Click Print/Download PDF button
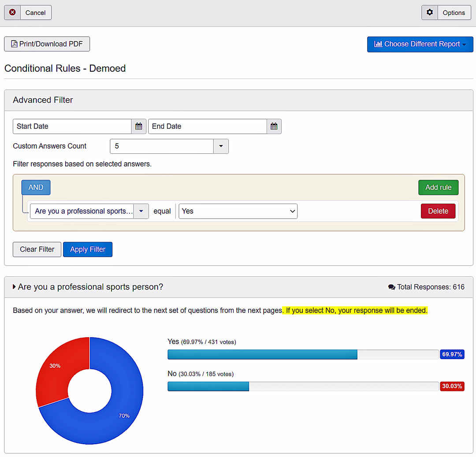The height and width of the screenshot is (457, 476). click(47, 44)
